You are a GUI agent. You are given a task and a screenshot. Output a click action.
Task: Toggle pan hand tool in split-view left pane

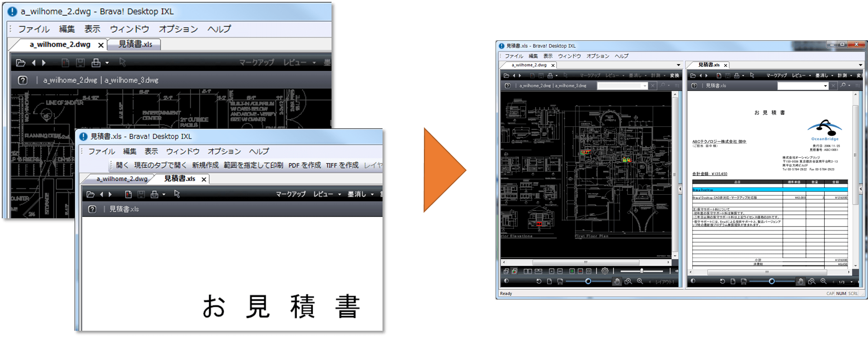click(617, 281)
